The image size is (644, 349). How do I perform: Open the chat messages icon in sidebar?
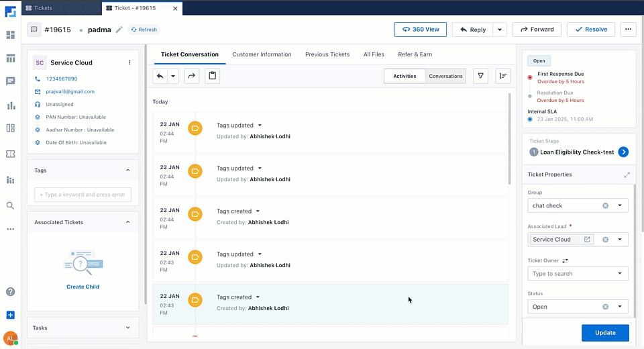[11, 81]
